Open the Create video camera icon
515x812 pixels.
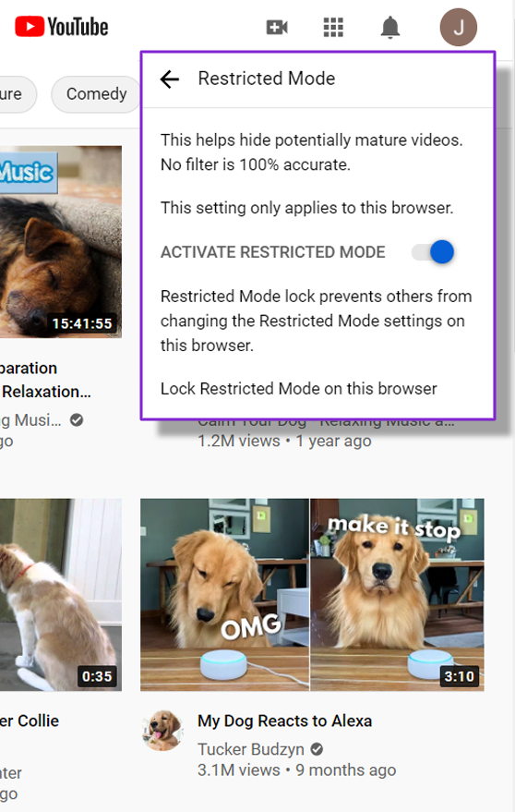pos(277,27)
